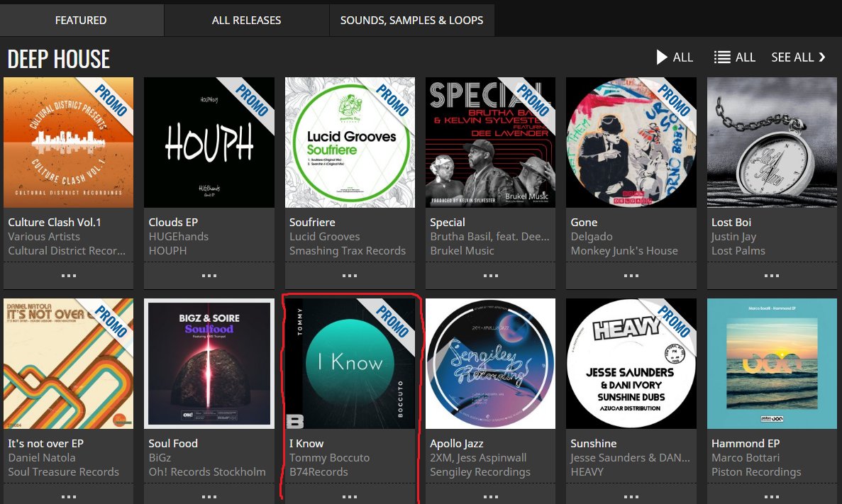This screenshot has height=504, width=842.
Task: Open the options menu for It's not over EP
Action: [68, 496]
